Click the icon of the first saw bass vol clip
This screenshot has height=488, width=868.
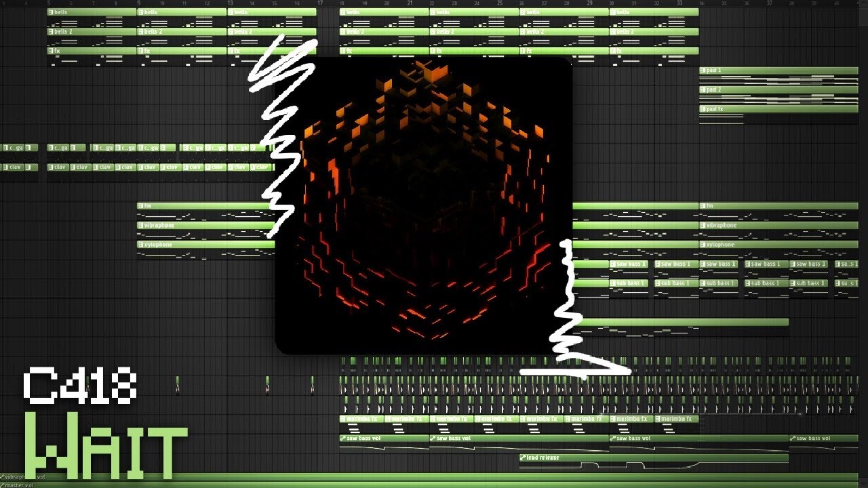coord(343,439)
